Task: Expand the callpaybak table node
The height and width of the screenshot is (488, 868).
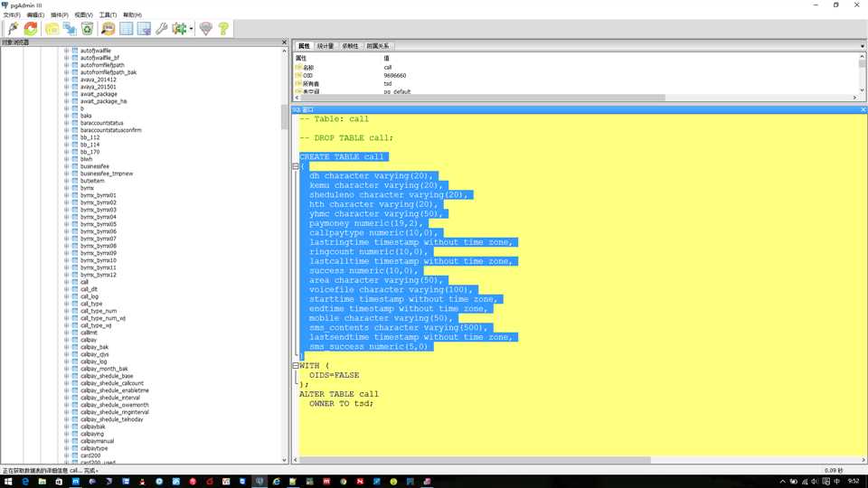Action: coord(66,427)
